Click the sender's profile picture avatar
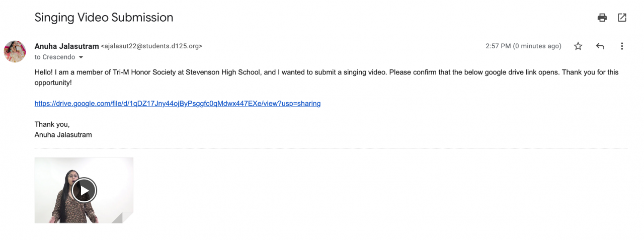644x240 pixels. click(x=15, y=51)
